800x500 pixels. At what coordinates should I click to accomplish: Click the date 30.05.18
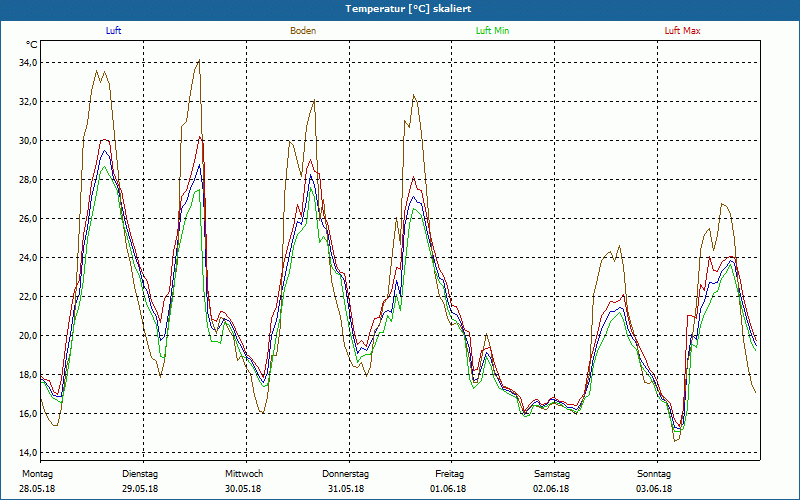pos(244,489)
